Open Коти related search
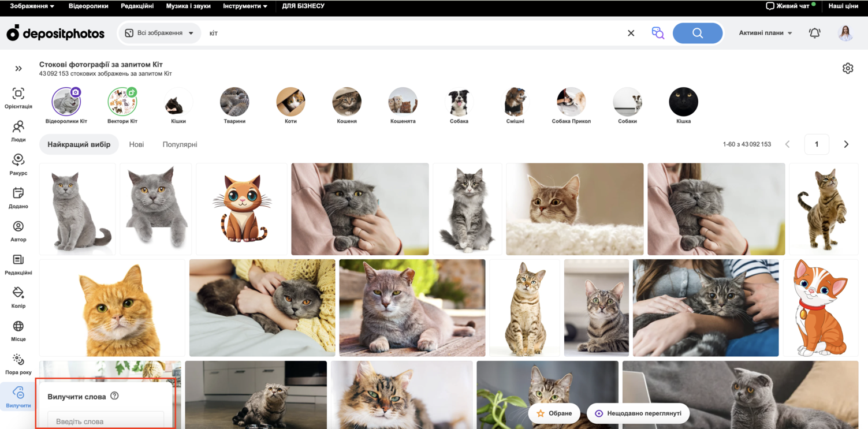 pyautogui.click(x=290, y=106)
